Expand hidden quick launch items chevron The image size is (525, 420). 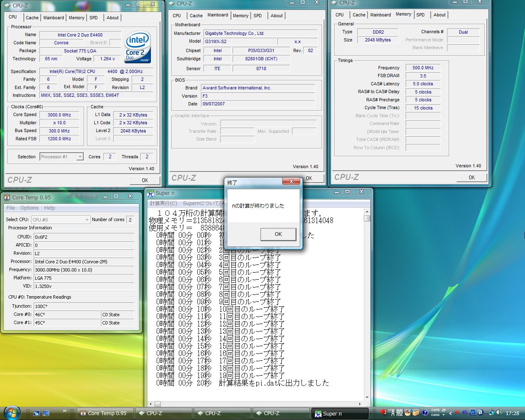point(64,411)
